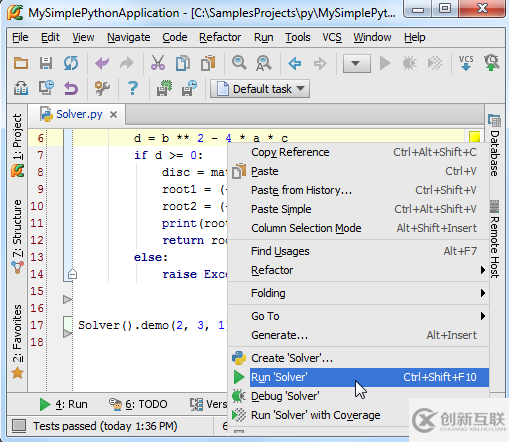Viewport: 509px width, 442px height.
Task: Click the green Run toolbar icon
Action: [x=385, y=63]
